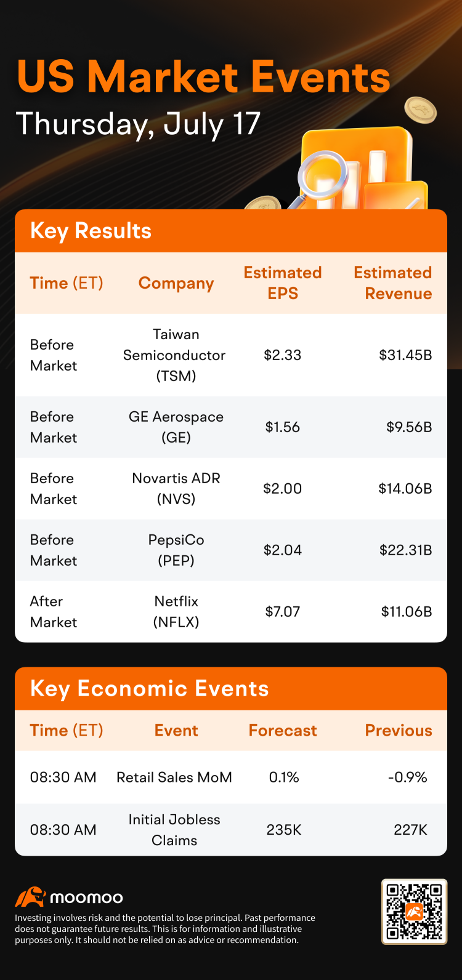Click the Initial Jobless Claims event
462x980 pixels.
pyautogui.click(x=174, y=830)
